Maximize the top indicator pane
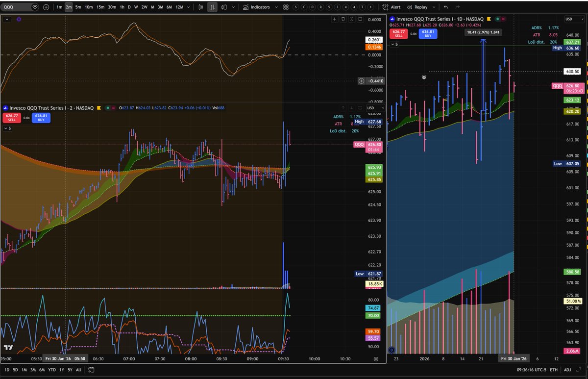Screen dimensions: 588x379 click(x=360, y=19)
